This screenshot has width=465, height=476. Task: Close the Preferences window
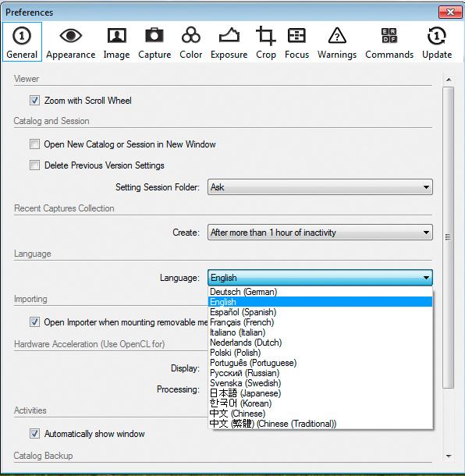click(450, 12)
